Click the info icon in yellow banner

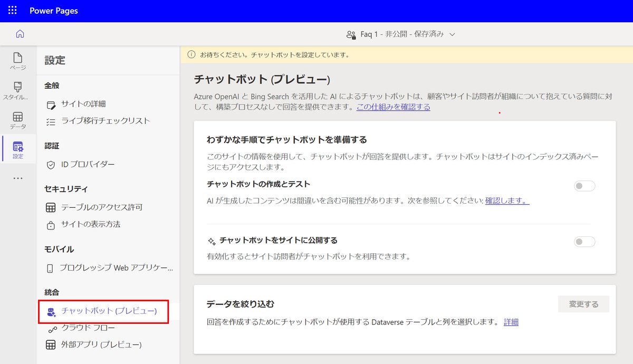[191, 54]
